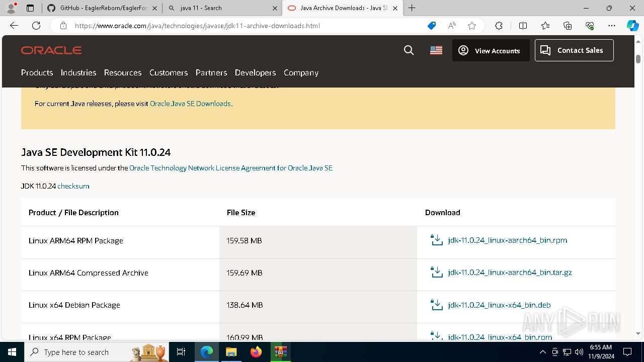
Task: View site information via the lock icon
Action: click(x=63, y=26)
